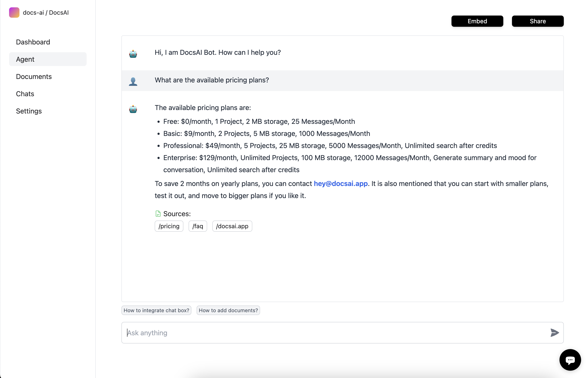The image size is (588, 378).
Task: Select the /docsai.app source tag
Action: click(232, 226)
